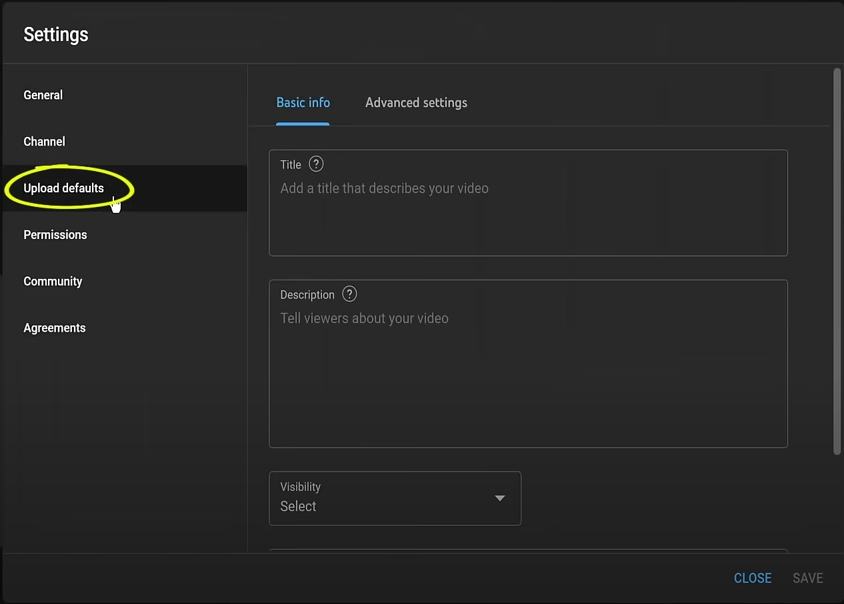Open the Visibility dropdown

point(394,498)
